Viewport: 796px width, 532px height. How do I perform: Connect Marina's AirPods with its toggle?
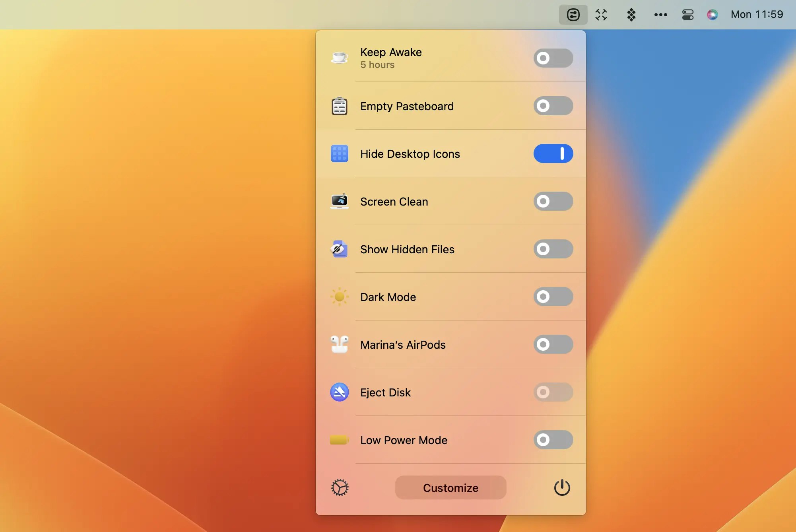553,344
